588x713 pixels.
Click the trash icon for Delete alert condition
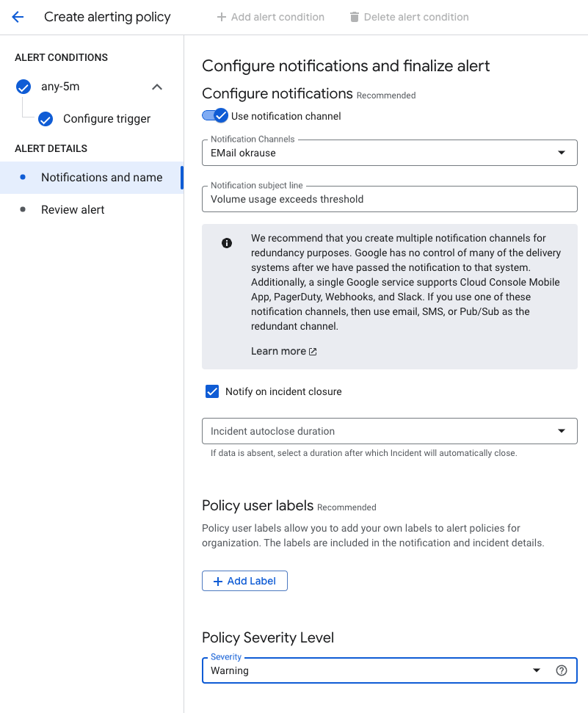tap(355, 16)
